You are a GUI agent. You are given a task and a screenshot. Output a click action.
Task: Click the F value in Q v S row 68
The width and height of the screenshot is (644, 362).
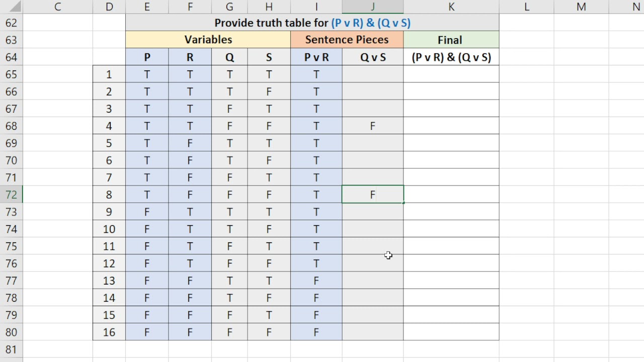[372, 126]
